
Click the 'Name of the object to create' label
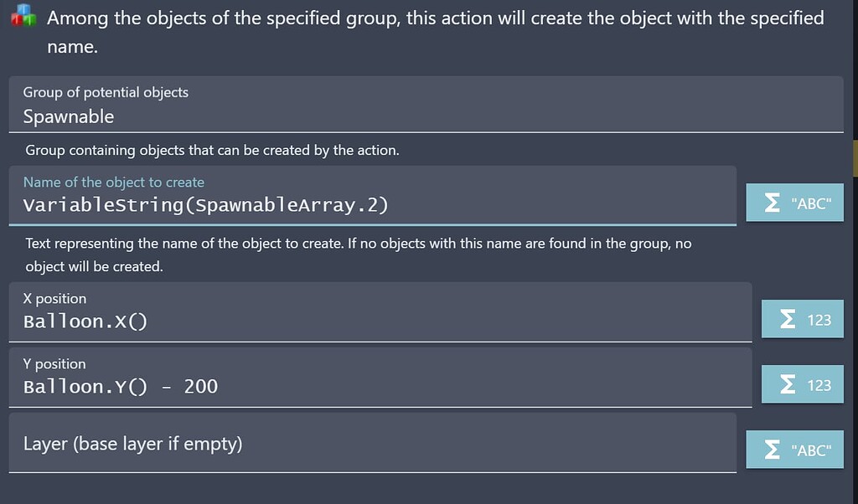coord(113,182)
